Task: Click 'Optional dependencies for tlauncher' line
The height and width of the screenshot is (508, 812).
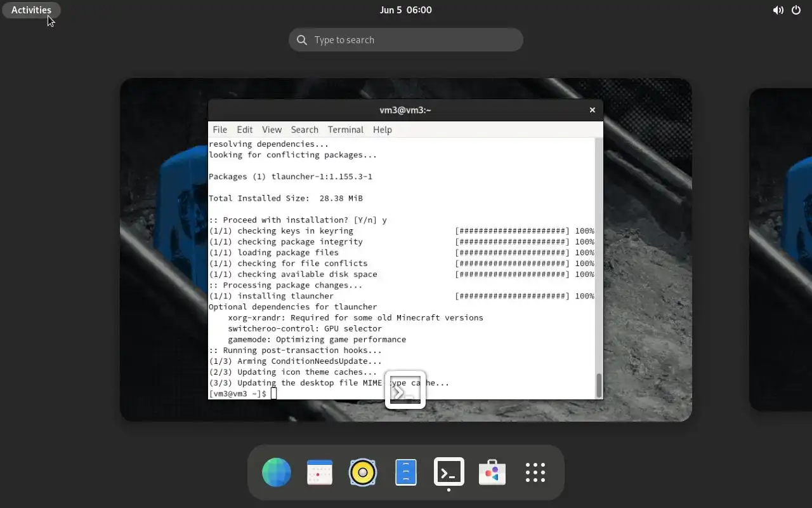Action: coord(293,307)
